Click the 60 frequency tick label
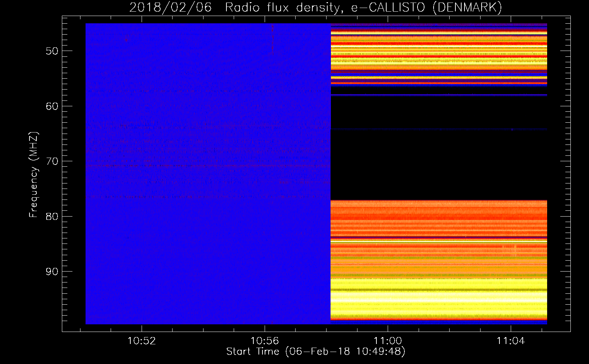The image size is (589, 364). [52, 106]
